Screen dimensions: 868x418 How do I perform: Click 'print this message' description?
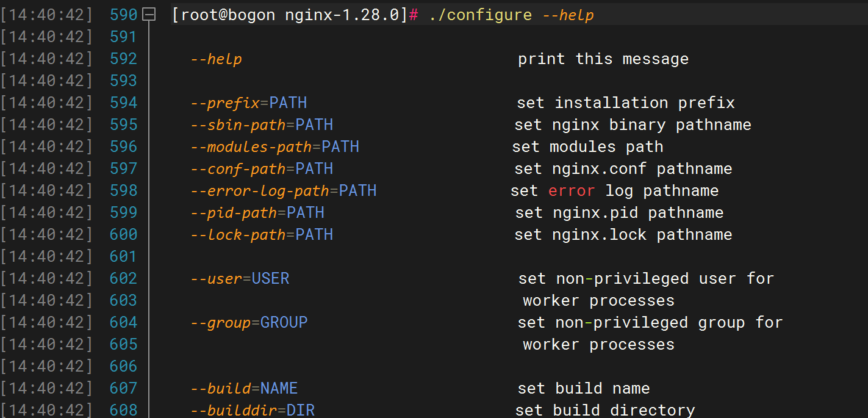coord(603,59)
